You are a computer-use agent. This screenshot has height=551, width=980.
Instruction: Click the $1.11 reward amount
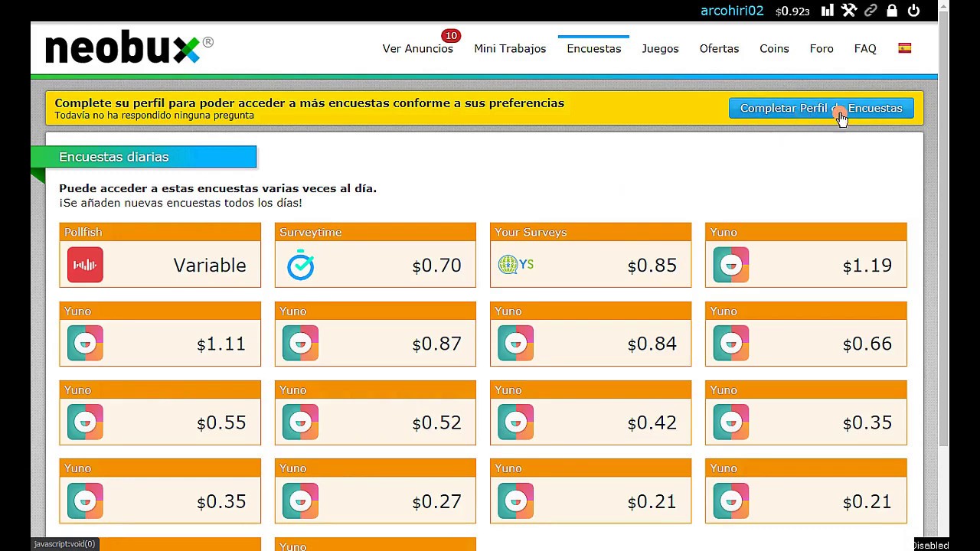pyautogui.click(x=221, y=344)
